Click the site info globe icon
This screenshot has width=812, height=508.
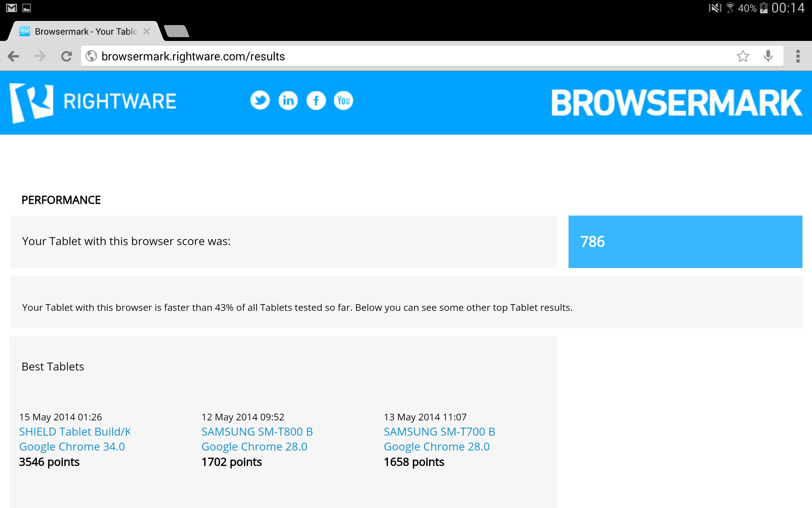[91, 56]
